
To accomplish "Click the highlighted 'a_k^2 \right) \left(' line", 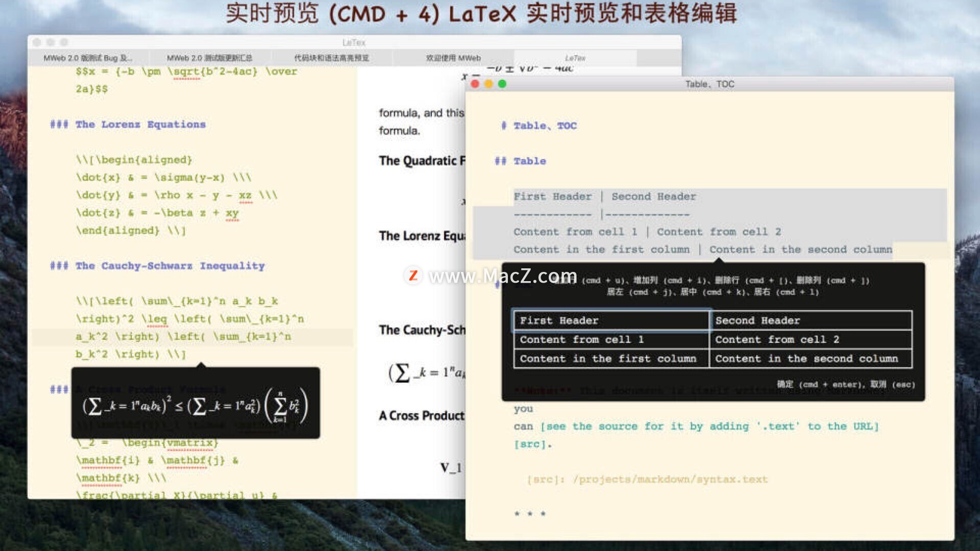I will click(x=183, y=337).
